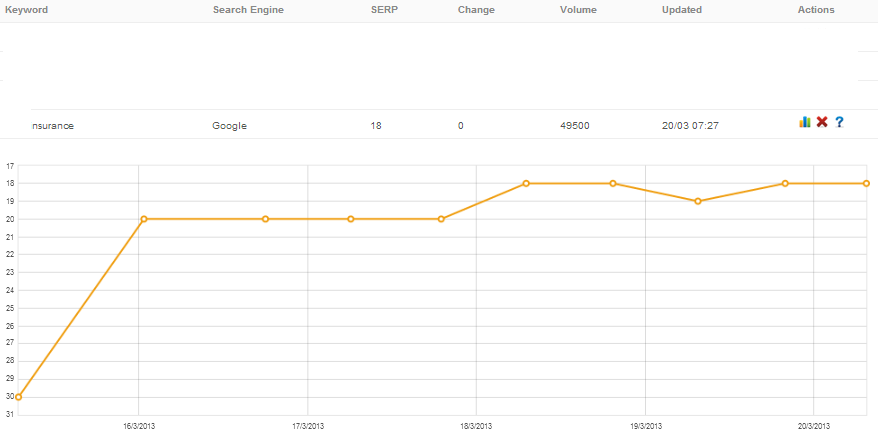Click the blue question mark help icon

pyautogui.click(x=839, y=121)
